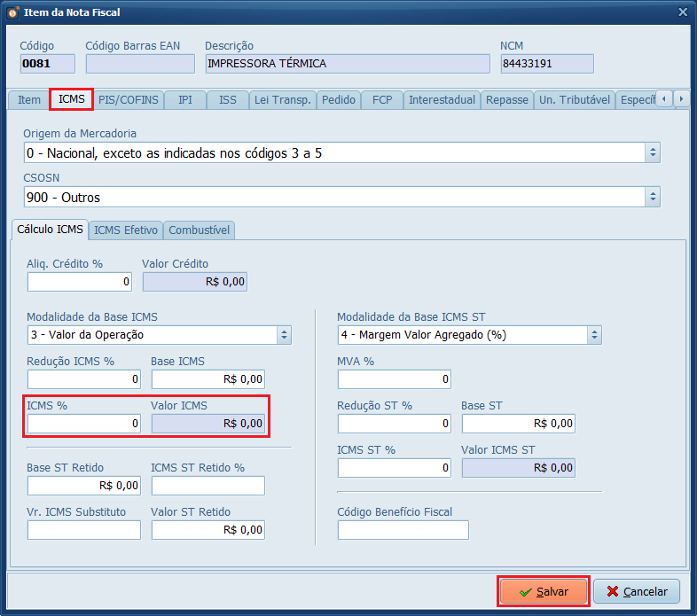Select the Interestadual tab

tap(442, 100)
